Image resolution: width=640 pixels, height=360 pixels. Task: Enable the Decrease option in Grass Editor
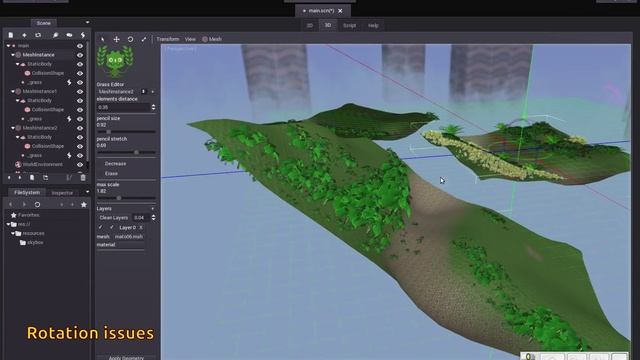[x=116, y=164]
